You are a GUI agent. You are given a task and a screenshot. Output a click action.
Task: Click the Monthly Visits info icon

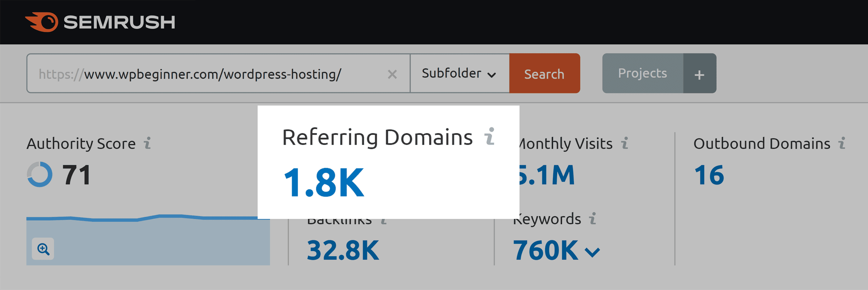pyautogui.click(x=625, y=143)
